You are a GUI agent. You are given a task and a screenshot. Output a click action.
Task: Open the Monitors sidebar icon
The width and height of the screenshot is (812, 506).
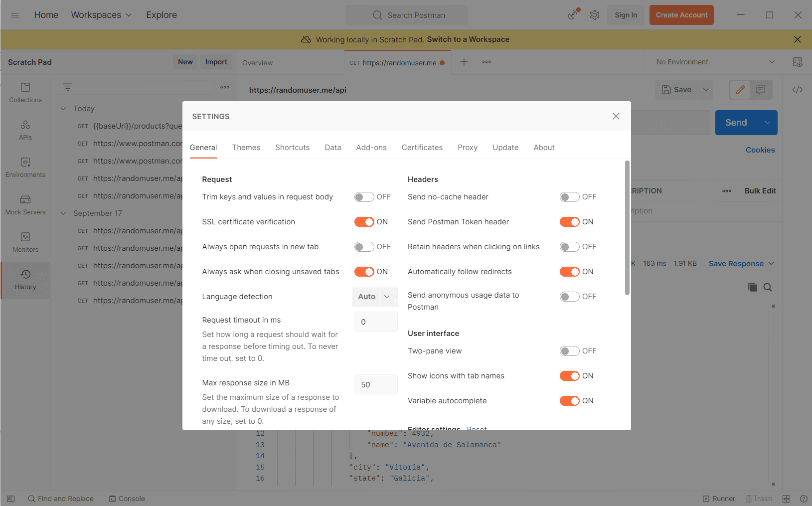[25, 242]
